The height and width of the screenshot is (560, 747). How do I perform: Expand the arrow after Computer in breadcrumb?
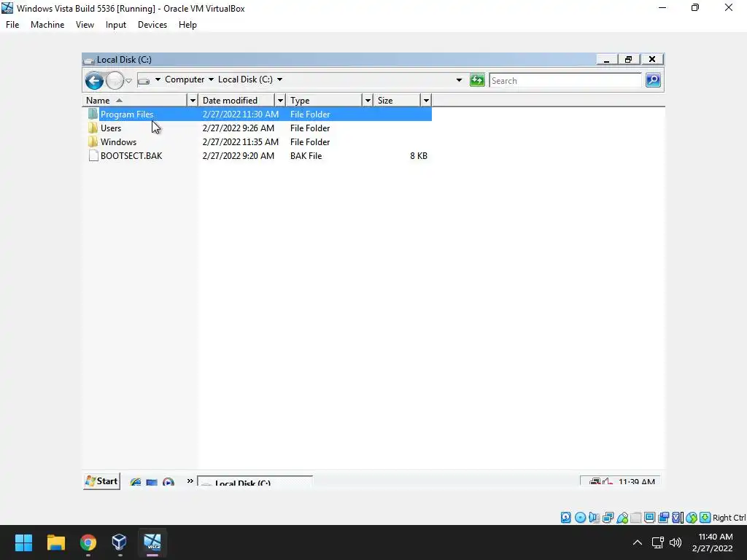point(211,79)
